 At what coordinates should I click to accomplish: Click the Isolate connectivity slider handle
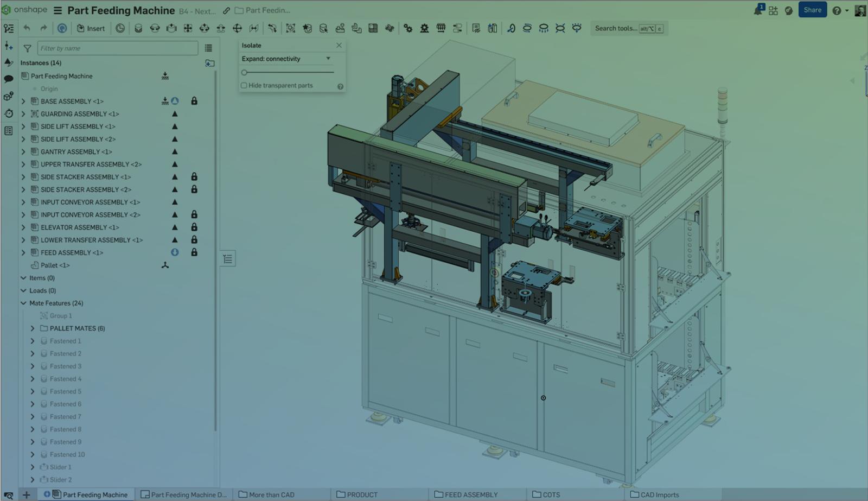click(245, 72)
